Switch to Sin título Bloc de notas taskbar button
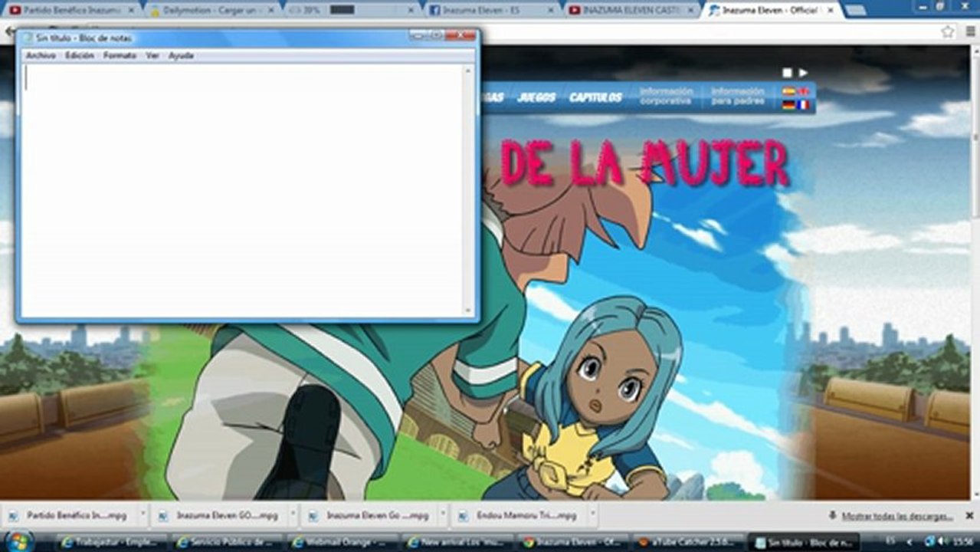 click(802, 542)
